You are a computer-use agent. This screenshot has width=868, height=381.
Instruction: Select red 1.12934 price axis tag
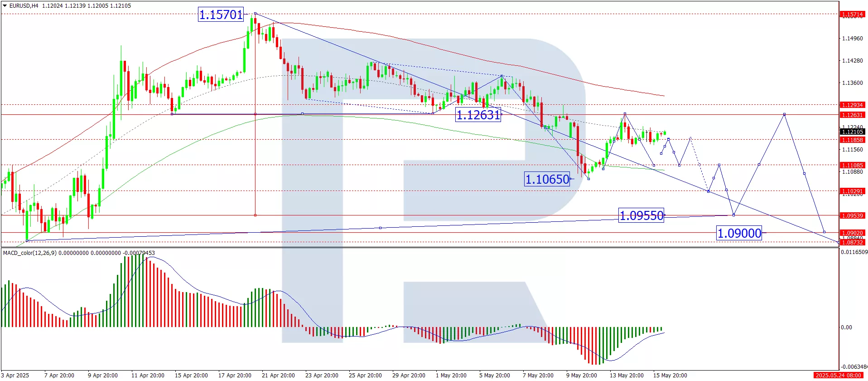[852, 105]
